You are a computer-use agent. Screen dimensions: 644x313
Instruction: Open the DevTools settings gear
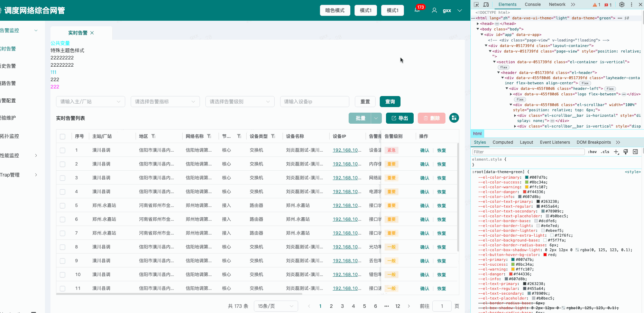[622, 4]
